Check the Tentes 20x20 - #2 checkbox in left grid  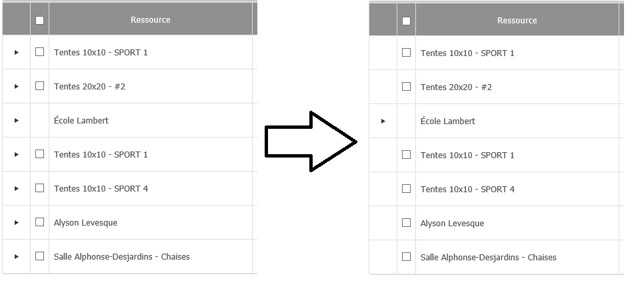coord(40,86)
